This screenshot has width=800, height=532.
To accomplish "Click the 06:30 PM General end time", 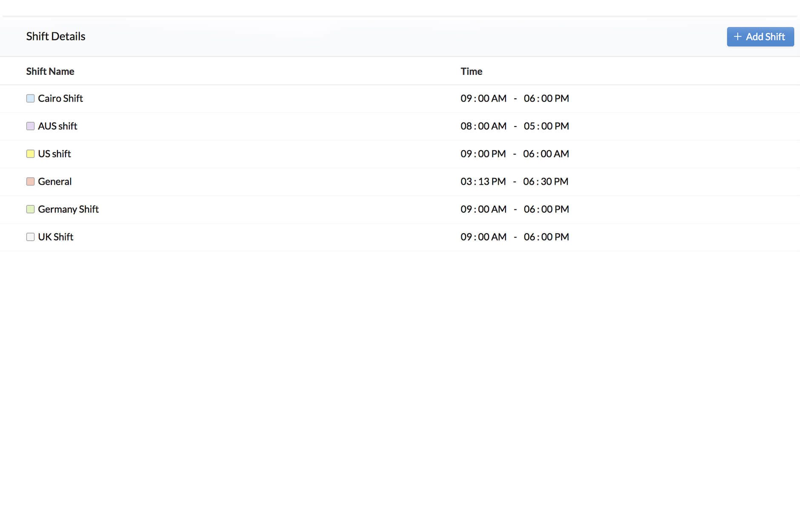I will pos(546,182).
